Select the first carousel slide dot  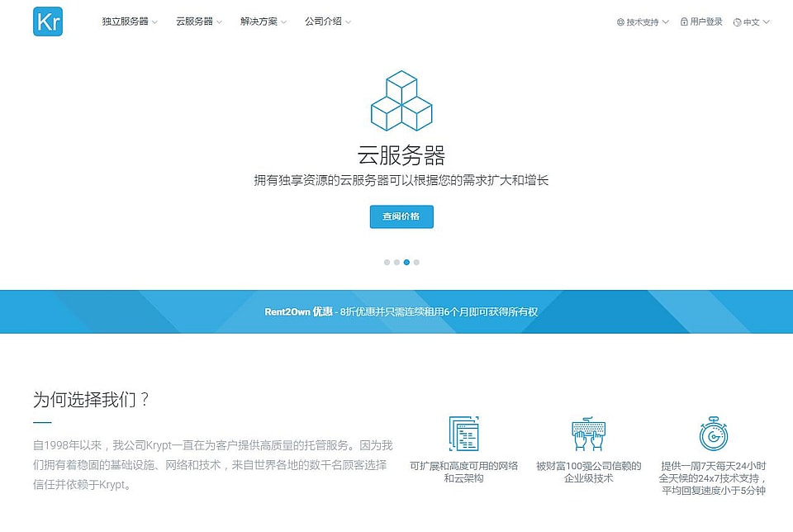click(x=387, y=262)
